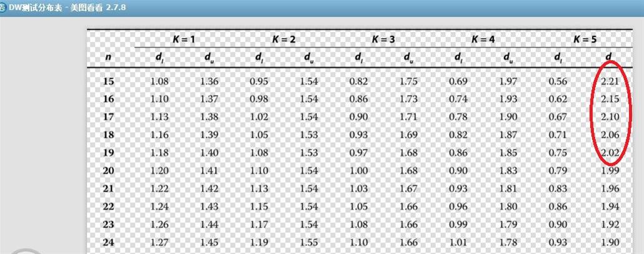Click 1.13 in row 17 under K = 1
The height and width of the screenshot is (254, 644).
pos(159,117)
